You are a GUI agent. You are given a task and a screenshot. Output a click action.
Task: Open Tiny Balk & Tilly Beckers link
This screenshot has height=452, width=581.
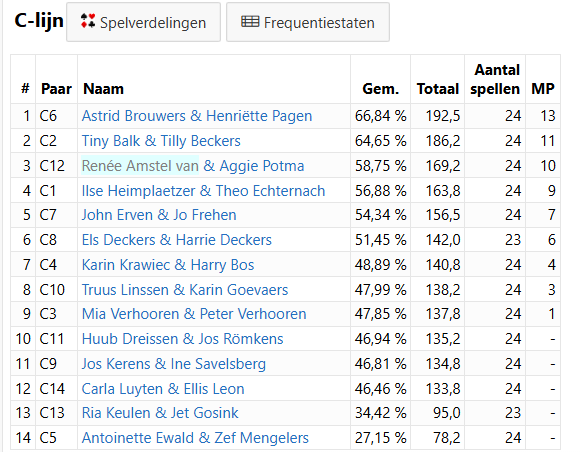click(x=161, y=141)
